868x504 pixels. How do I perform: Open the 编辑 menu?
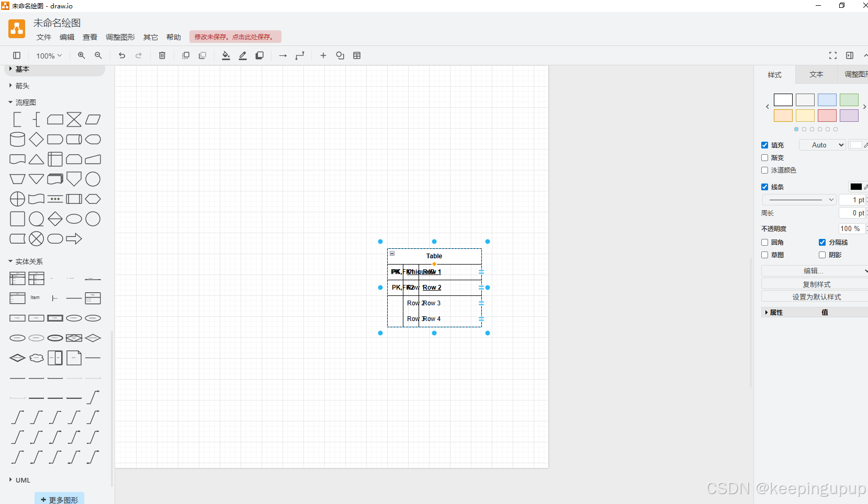coord(67,37)
